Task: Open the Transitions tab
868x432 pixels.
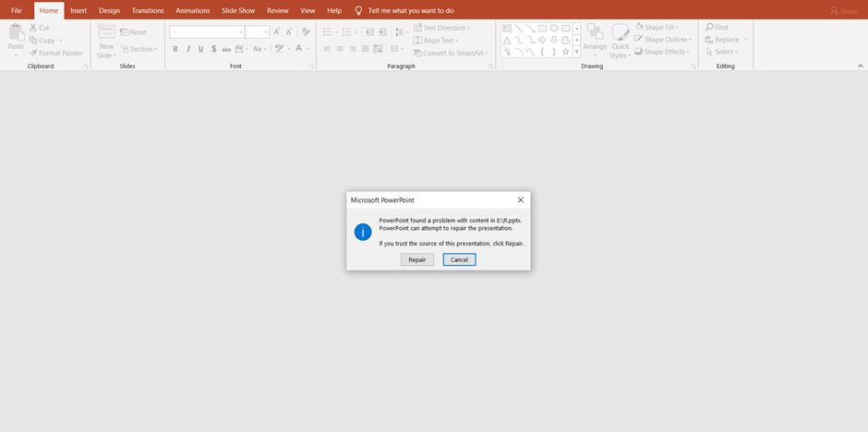Action: 148,10
